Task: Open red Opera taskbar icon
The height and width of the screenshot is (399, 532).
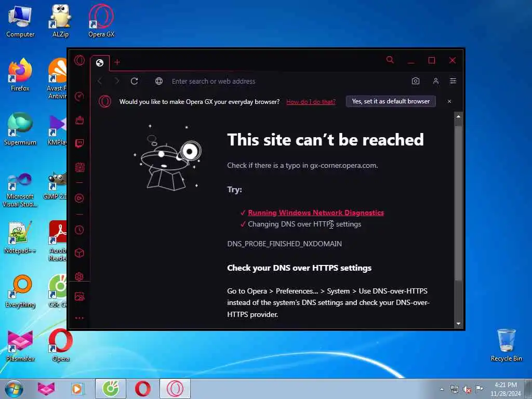Action: (x=143, y=389)
